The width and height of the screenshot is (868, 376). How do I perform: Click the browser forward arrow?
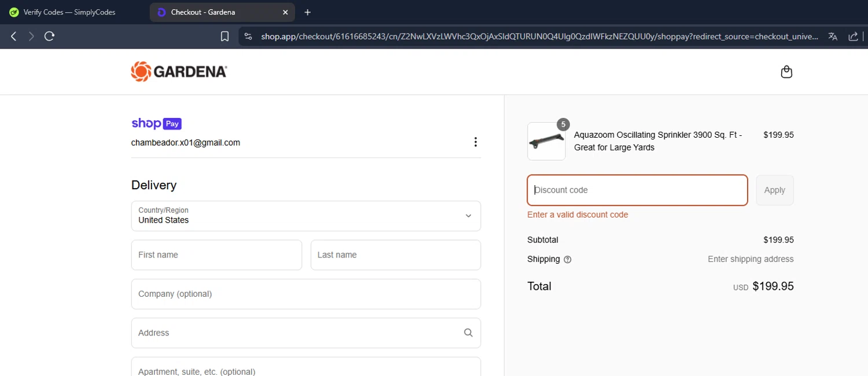[31, 36]
